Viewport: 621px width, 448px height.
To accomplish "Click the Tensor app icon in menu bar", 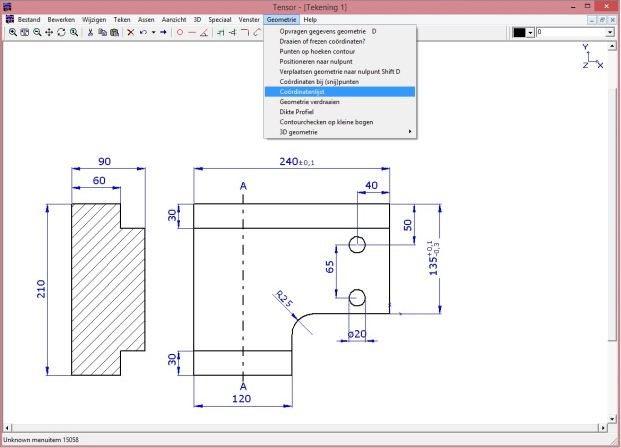I will (10, 19).
